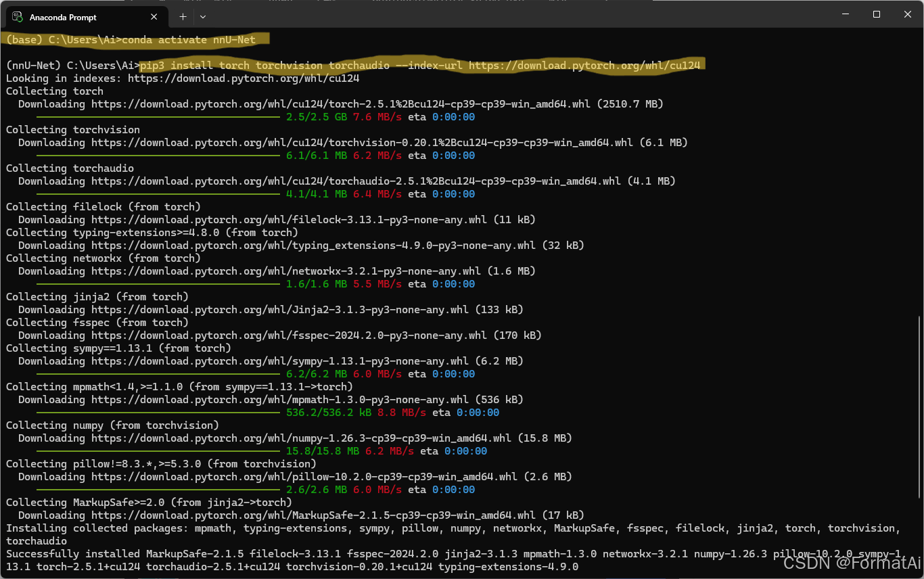Click the 'Collecting torch' line

pyautogui.click(x=55, y=91)
